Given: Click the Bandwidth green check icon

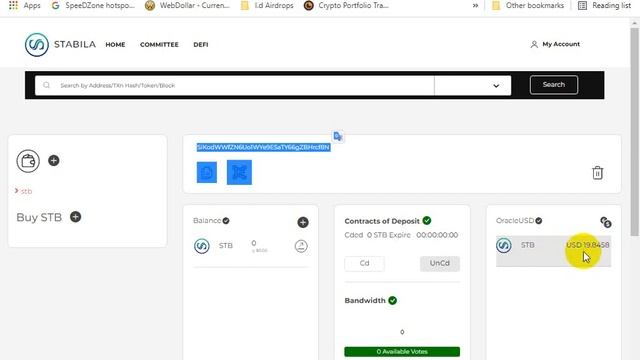Looking at the screenshot, I should [393, 300].
